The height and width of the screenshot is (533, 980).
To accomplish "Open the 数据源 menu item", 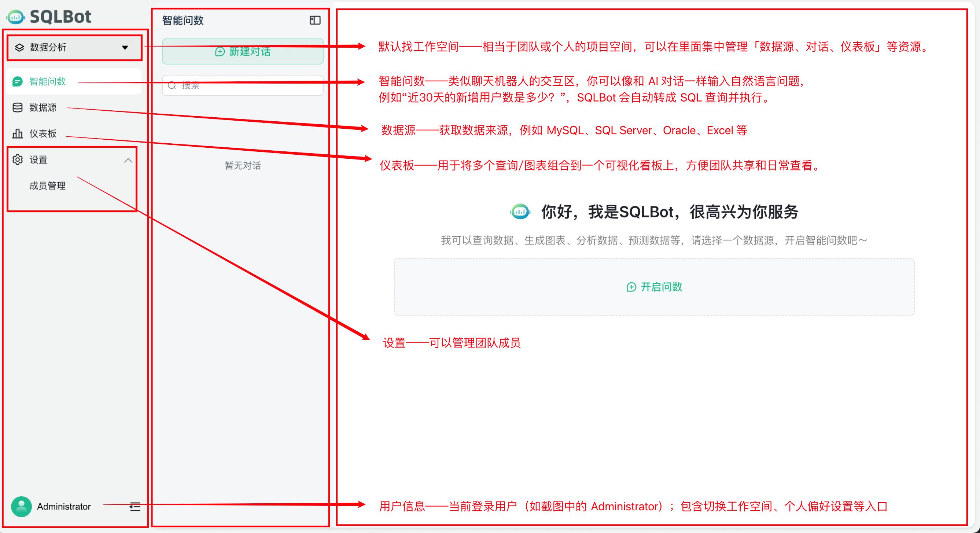I will pyautogui.click(x=74, y=108).
